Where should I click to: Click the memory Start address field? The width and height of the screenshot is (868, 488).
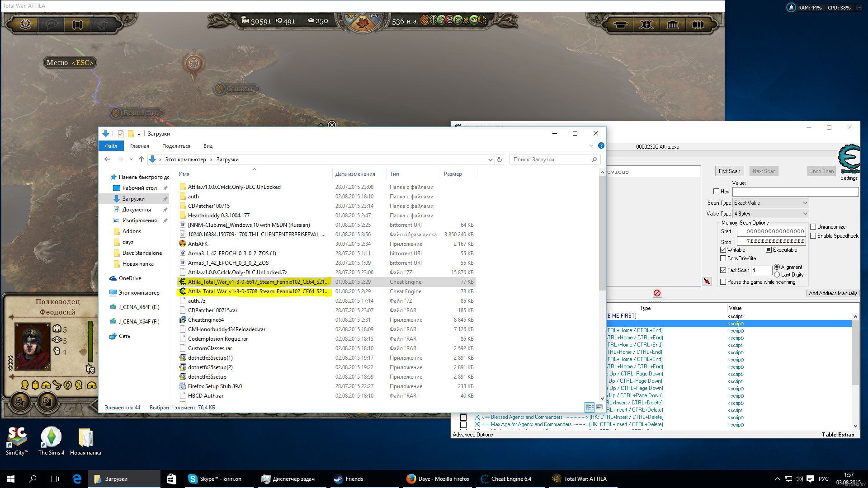[771, 231]
